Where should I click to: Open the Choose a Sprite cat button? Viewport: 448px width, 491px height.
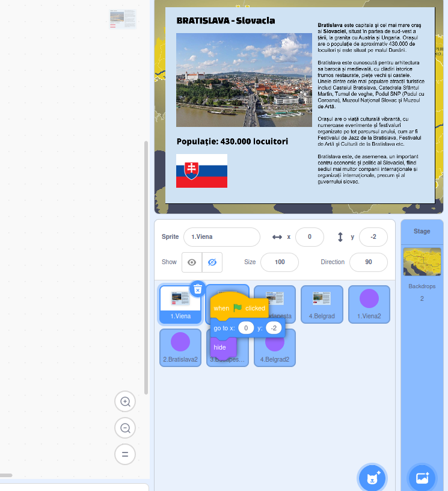[372, 478]
